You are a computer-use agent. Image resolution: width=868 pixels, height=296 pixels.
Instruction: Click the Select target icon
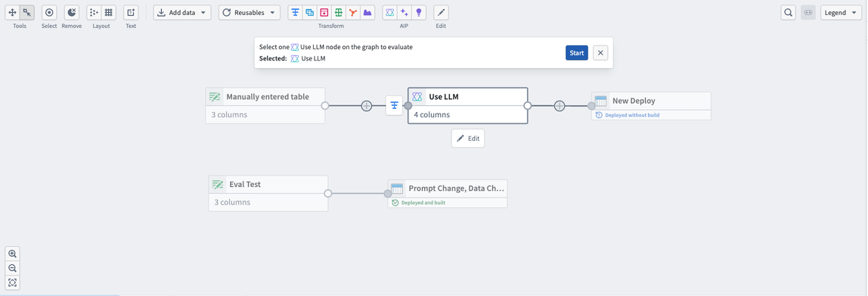click(x=49, y=12)
